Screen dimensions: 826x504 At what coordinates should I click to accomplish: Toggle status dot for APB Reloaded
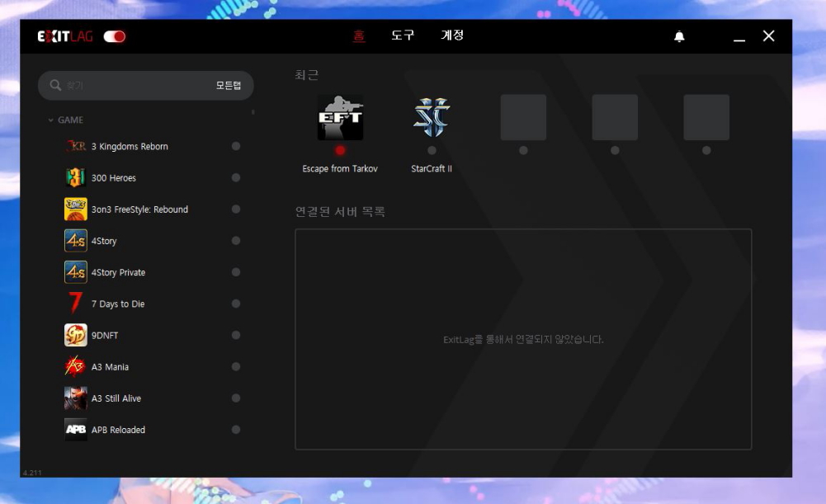point(236,430)
